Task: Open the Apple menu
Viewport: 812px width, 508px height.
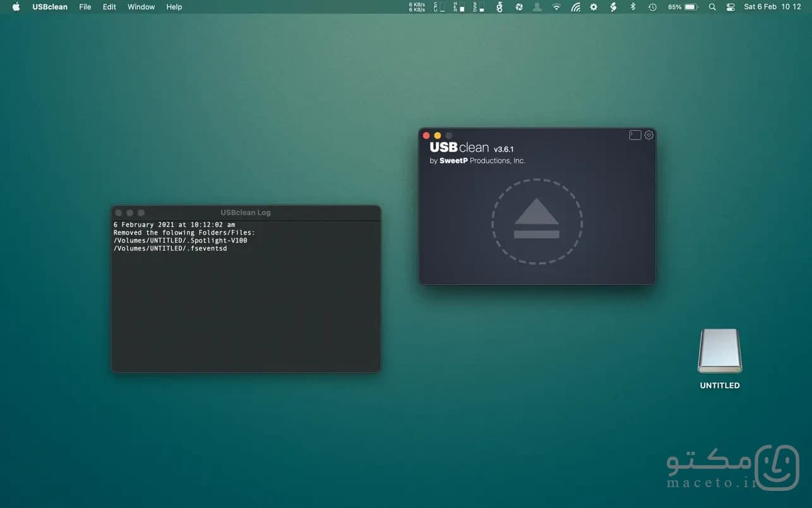Action: [x=16, y=7]
